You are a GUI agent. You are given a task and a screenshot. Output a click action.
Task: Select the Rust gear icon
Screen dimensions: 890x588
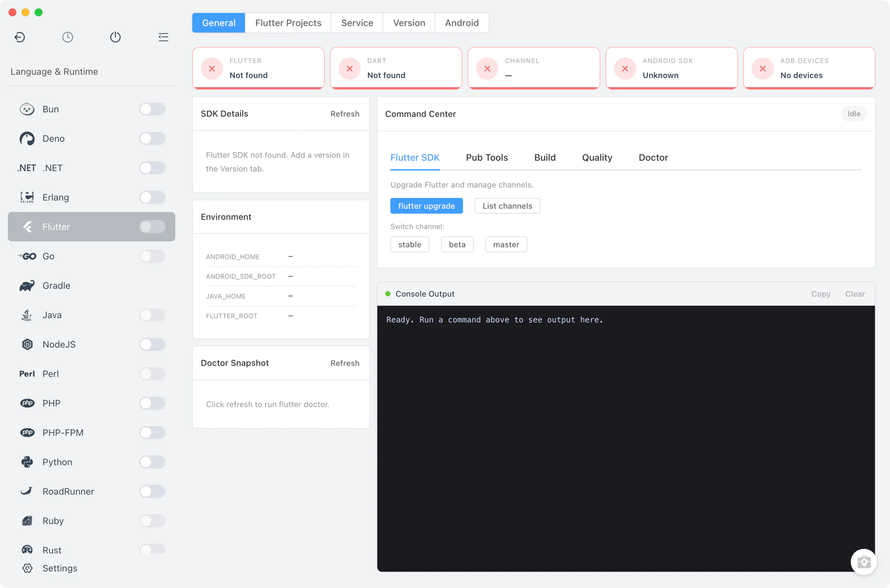(x=27, y=550)
